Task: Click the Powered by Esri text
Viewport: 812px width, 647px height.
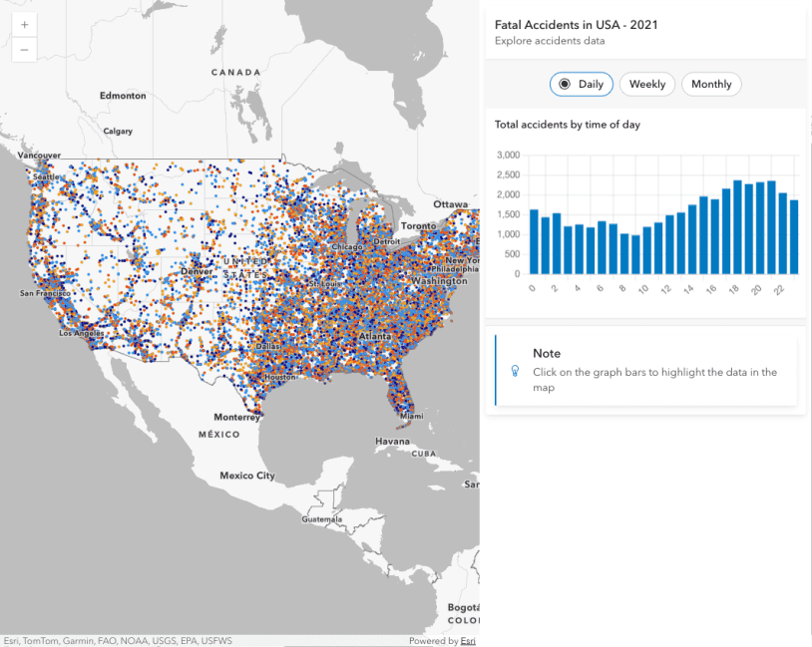Action: pyautogui.click(x=434, y=641)
